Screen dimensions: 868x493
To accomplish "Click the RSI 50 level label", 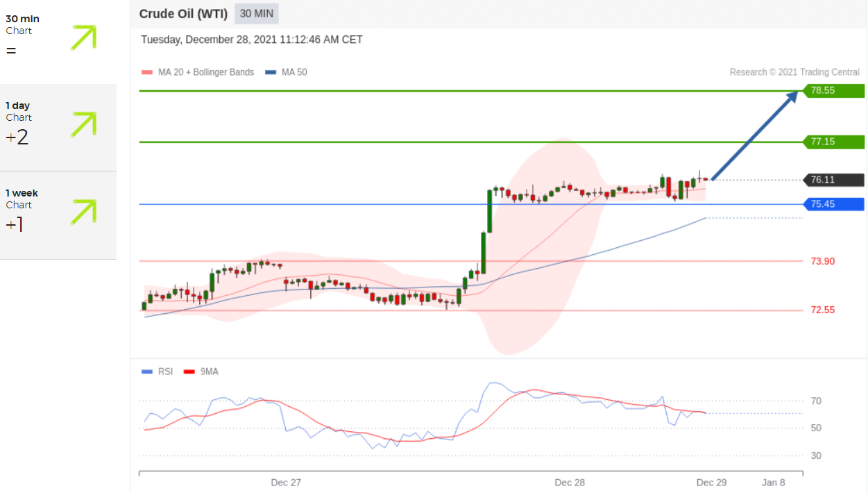I will tap(816, 428).
